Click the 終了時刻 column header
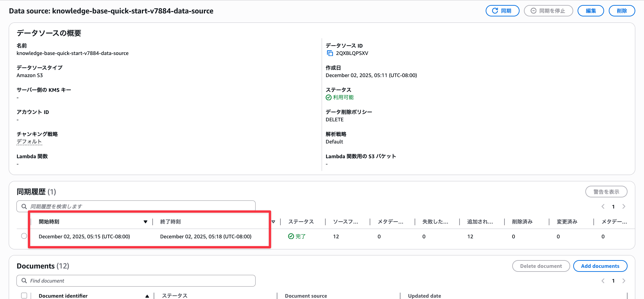644x299 pixels. pyautogui.click(x=170, y=222)
